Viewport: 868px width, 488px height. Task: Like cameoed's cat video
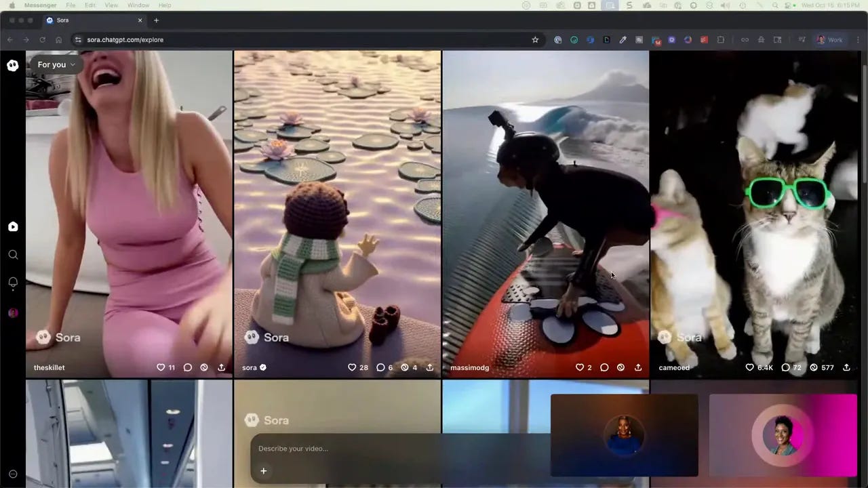(749, 367)
